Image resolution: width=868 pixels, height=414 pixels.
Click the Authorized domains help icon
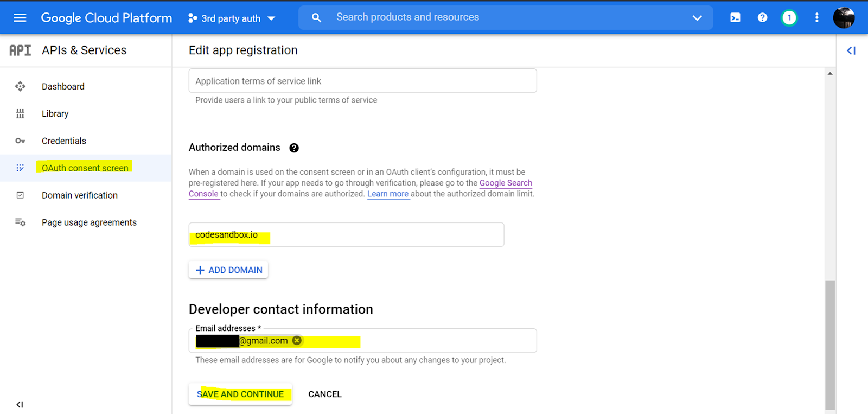tap(294, 148)
